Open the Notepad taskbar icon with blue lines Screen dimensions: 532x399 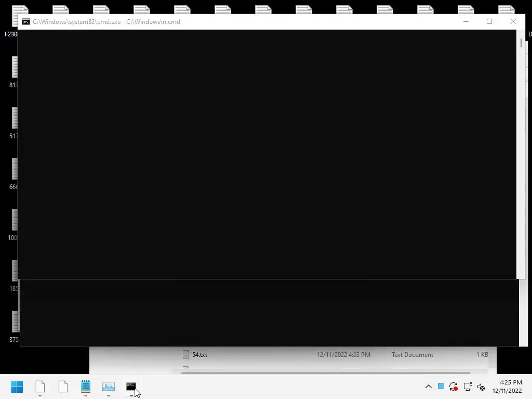pos(86,387)
